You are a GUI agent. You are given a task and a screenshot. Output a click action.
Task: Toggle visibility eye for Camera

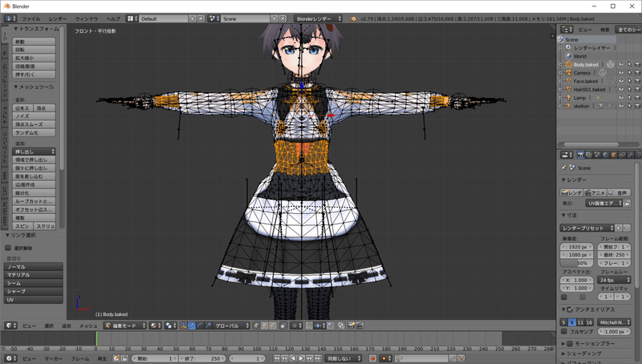click(621, 73)
